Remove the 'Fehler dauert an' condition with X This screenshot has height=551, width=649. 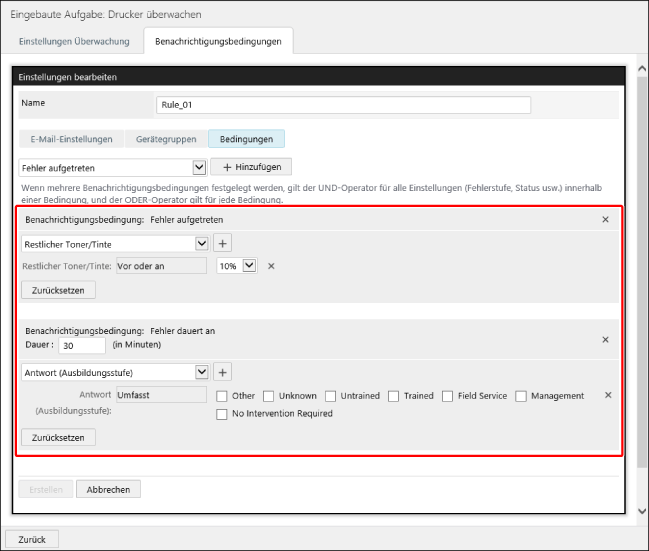605,340
